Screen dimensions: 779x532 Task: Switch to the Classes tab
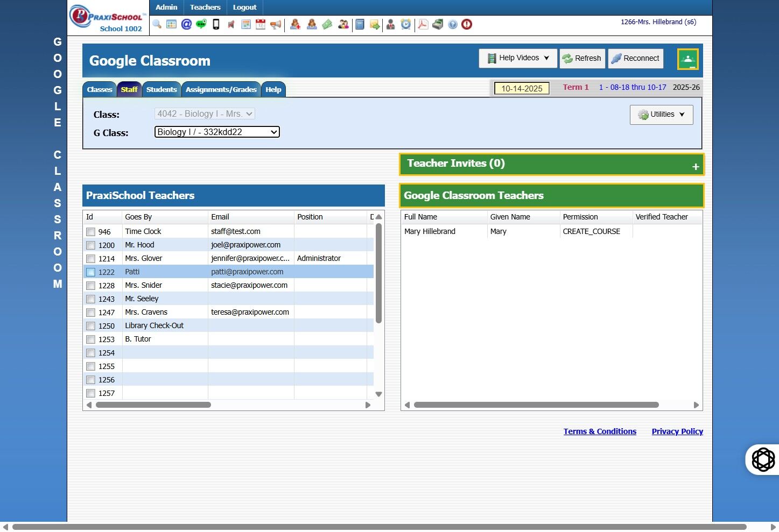coord(100,90)
